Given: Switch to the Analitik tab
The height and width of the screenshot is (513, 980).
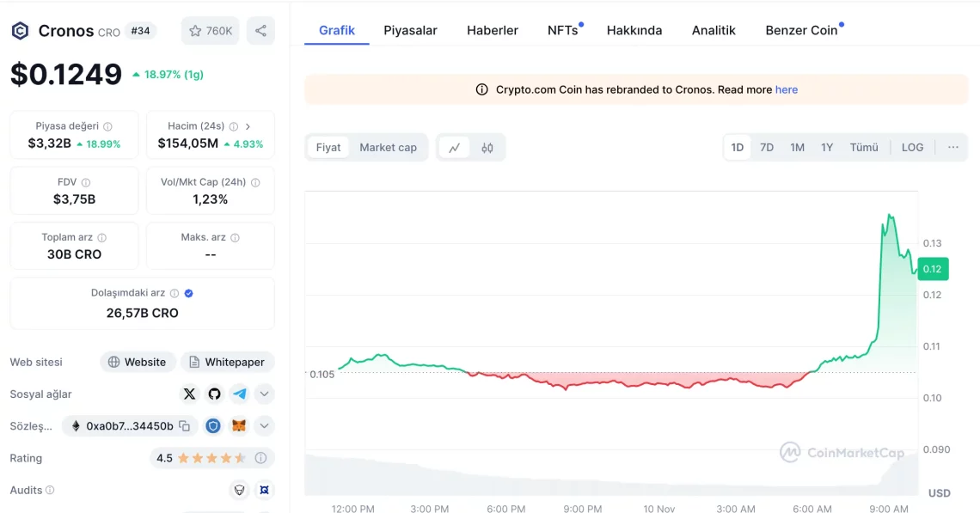Looking at the screenshot, I should (x=714, y=31).
